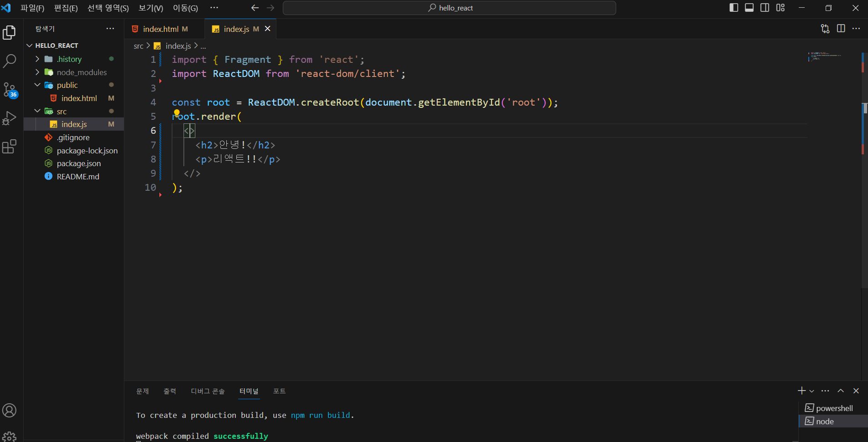
Task: Open hidden menus via title bar ellipsis
Action: [214, 8]
